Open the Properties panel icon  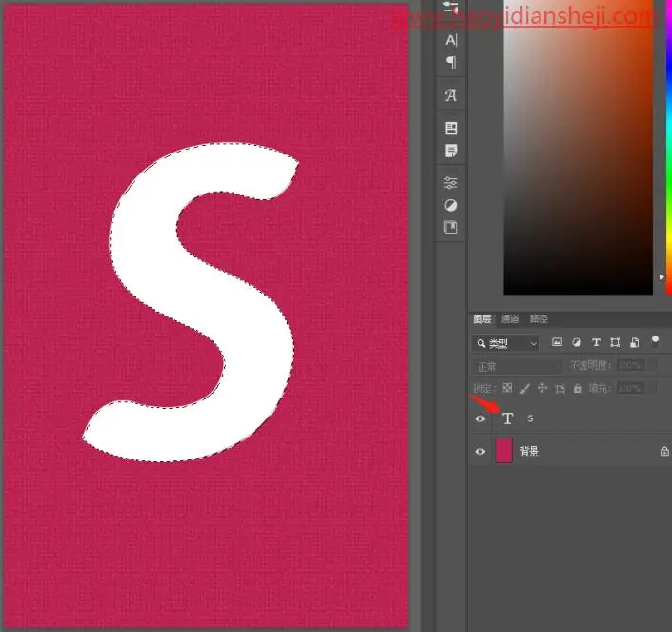451,128
